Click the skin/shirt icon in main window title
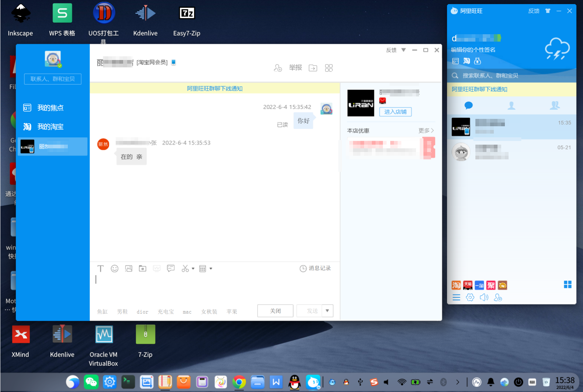This screenshot has width=583, height=392. click(x=548, y=11)
